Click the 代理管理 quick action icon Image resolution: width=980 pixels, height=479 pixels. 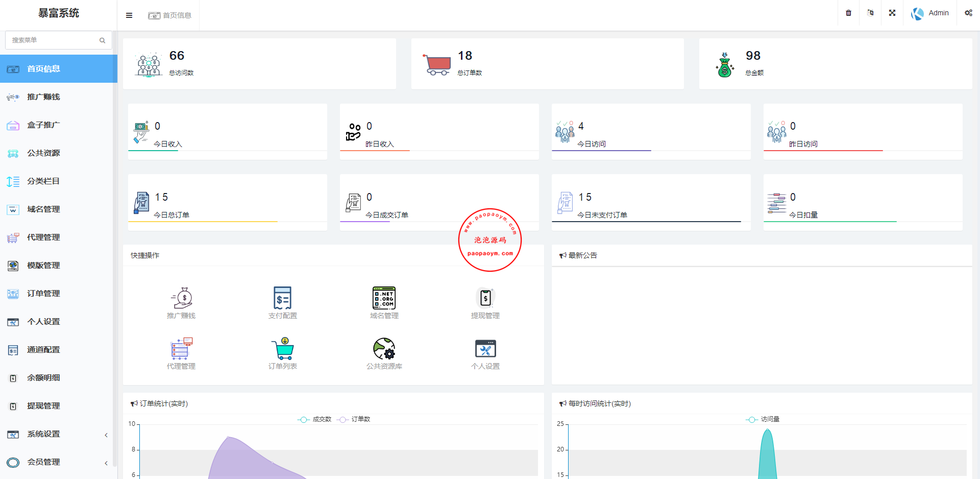181,349
